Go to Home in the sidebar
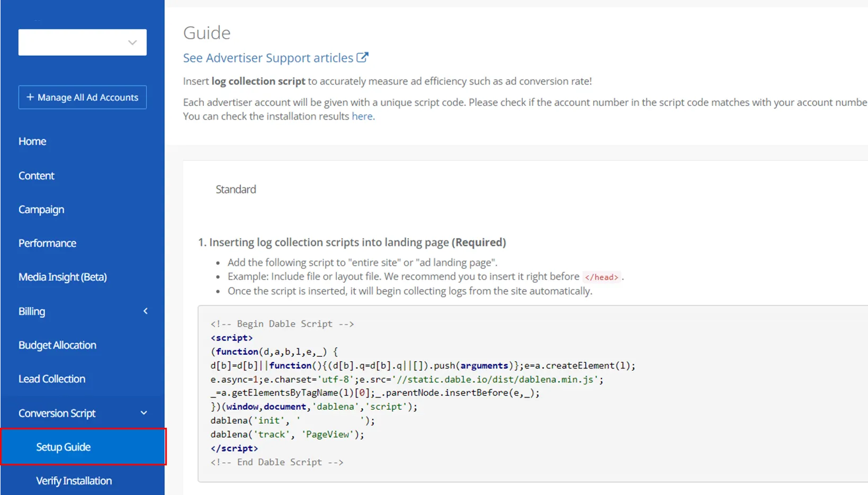Image resolution: width=868 pixels, height=495 pixels. tap(32, 141)
